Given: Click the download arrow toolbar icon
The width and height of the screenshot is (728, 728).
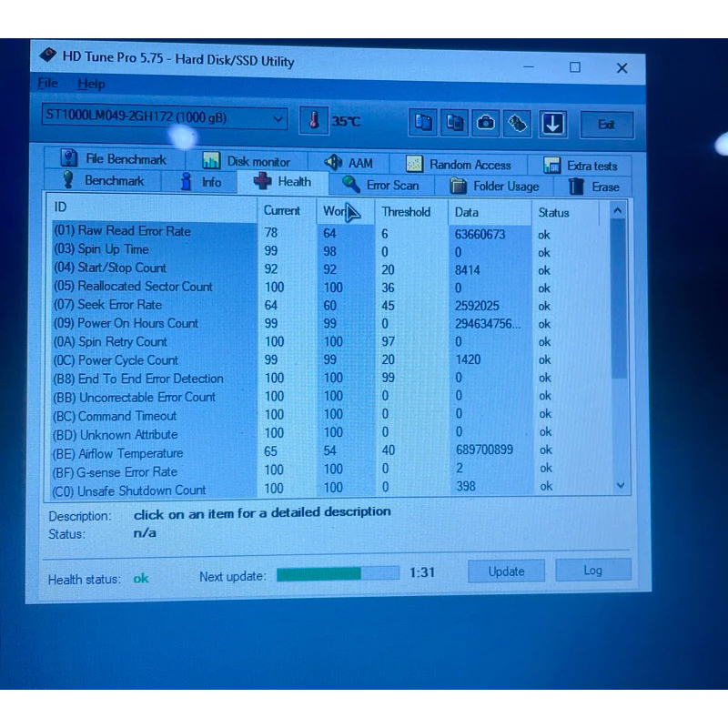Looking at the screenshot, I should point(552,124).
